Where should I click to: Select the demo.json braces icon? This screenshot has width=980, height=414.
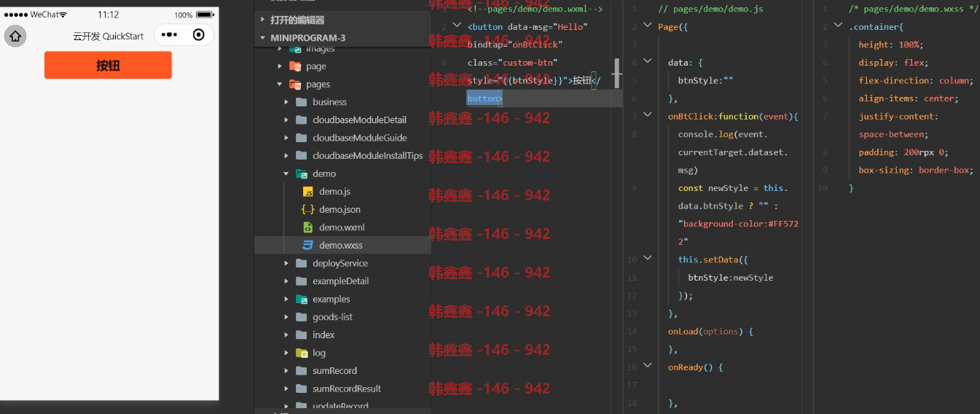(308, 209)
